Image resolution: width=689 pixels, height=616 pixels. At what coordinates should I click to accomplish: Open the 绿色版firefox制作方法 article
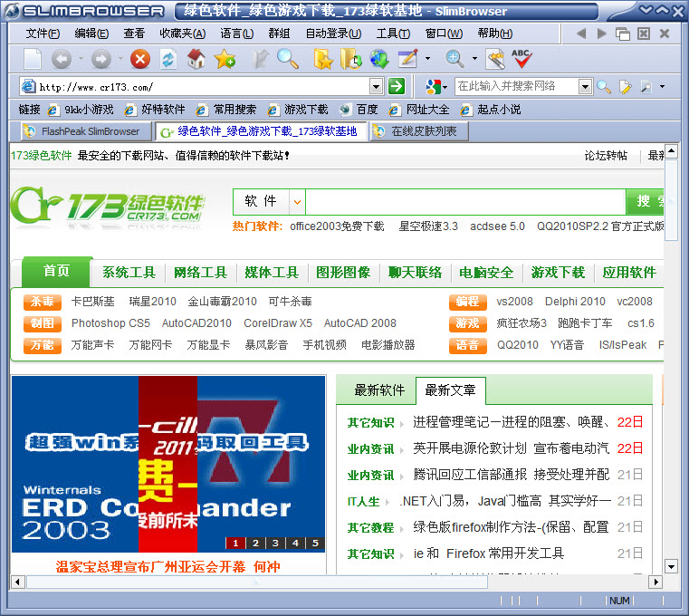[x=511, y=526]
